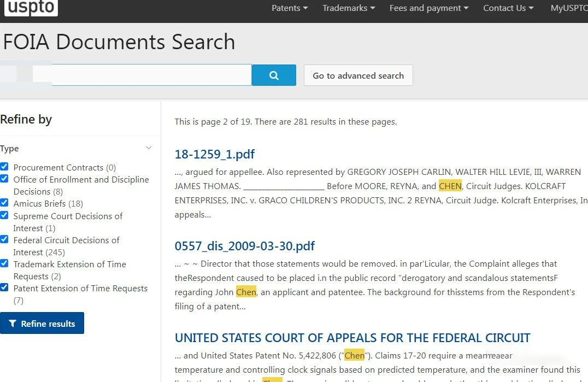Go to advanced search
Viewport: 588px width, 382px height.
pyautogui.click(x=358, y=75)
